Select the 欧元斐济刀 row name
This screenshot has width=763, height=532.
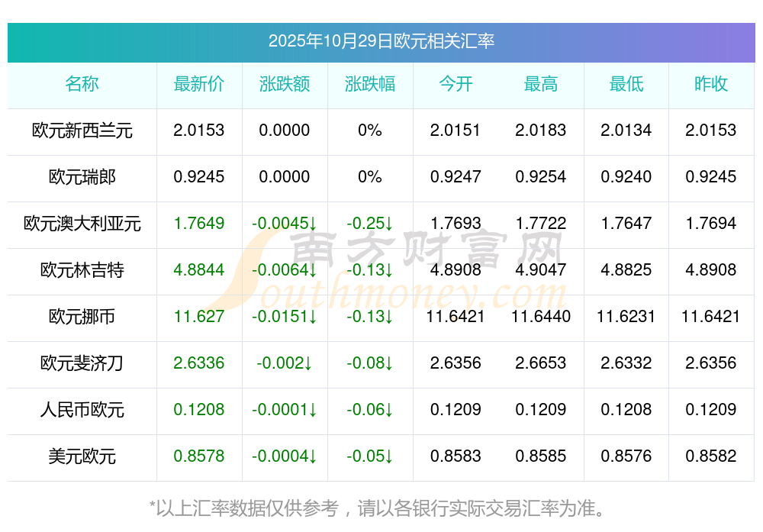coord(82,363)
